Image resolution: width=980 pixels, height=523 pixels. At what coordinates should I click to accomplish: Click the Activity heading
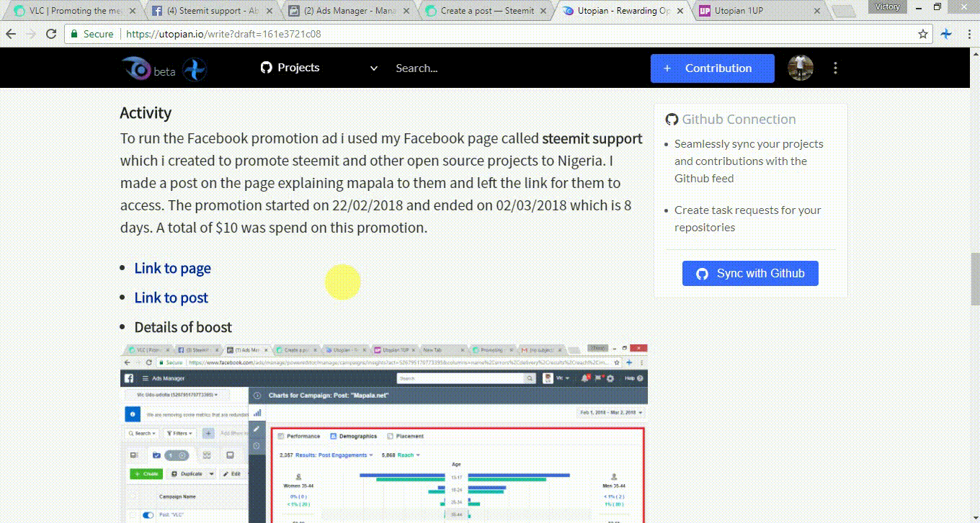pyautogui.click(x=146, y=113)
